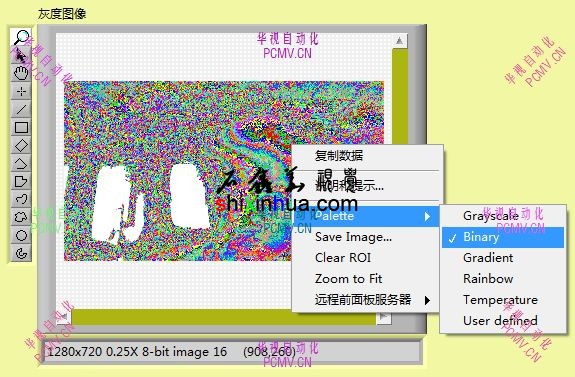The height and width of the screenshot is (377, 575).
Task: Click the 灰度图像 label
Action: pyautogui.click(x=62, y=14)
